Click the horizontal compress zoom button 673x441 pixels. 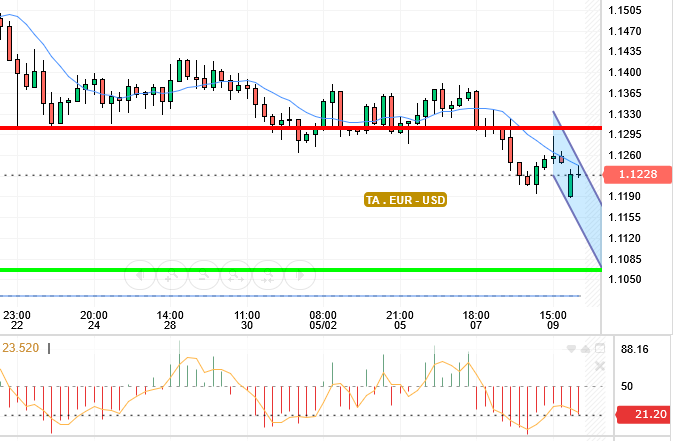click(268, 275)
